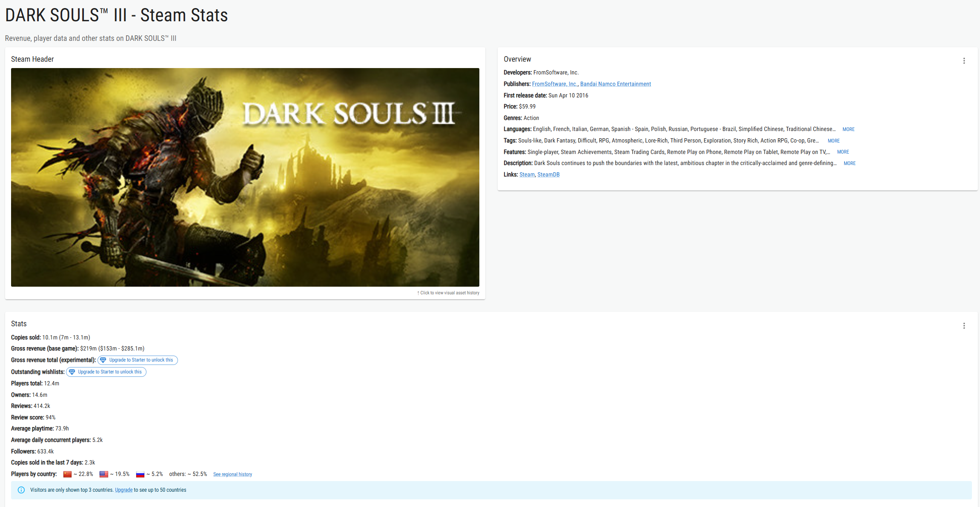Click the Price $59.99 value
The height and width of the screenshot is (507, 980).
(x=527, y=107)
